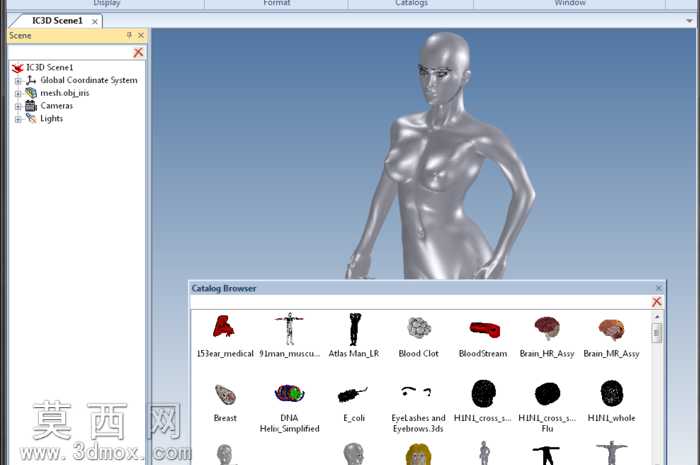Click Catalog Browser scrollbar up arrow
The width and height of the screenshot is (700, 465).
coord(656,316)
